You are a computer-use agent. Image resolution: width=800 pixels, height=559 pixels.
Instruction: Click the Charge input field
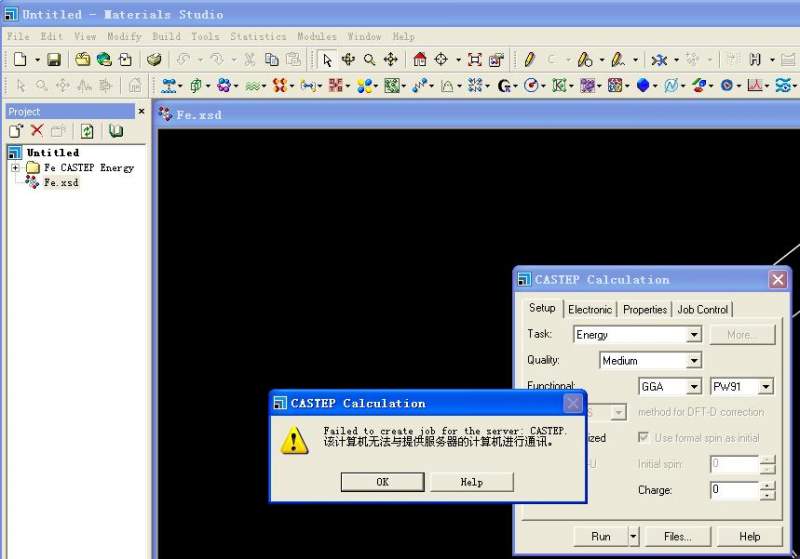pyautogui.click(x=735, y=490)
